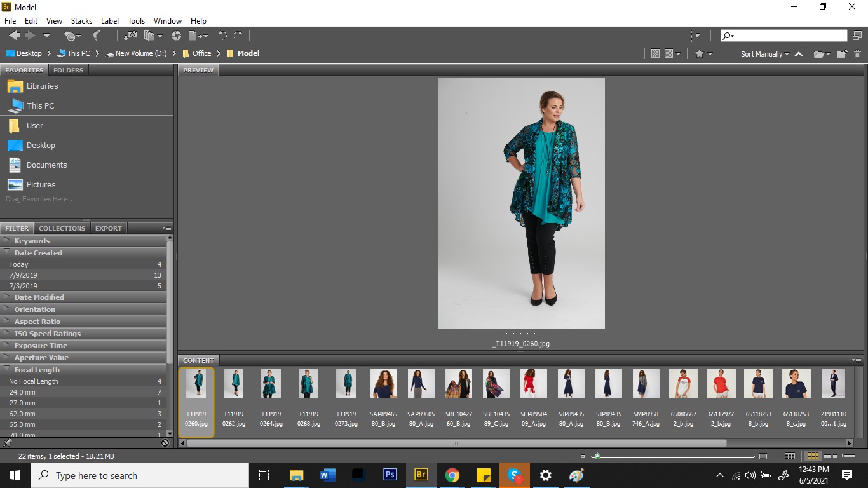Open the Sort Manually dropdown
The image size is (868, 488).
(764, 54)
